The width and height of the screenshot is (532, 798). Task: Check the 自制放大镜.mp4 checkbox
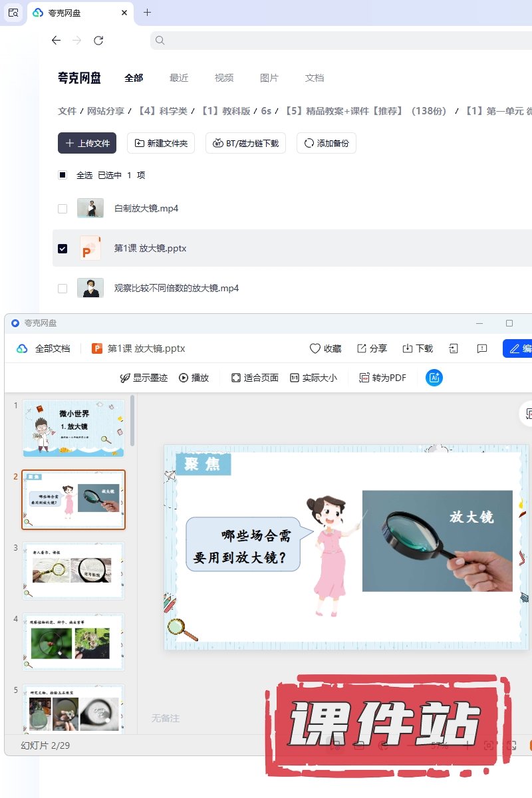[x=63, y=209]
